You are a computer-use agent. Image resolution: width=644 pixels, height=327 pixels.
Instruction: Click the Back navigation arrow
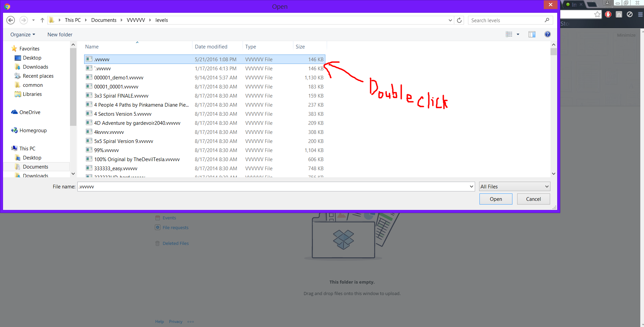coord(11,20)
